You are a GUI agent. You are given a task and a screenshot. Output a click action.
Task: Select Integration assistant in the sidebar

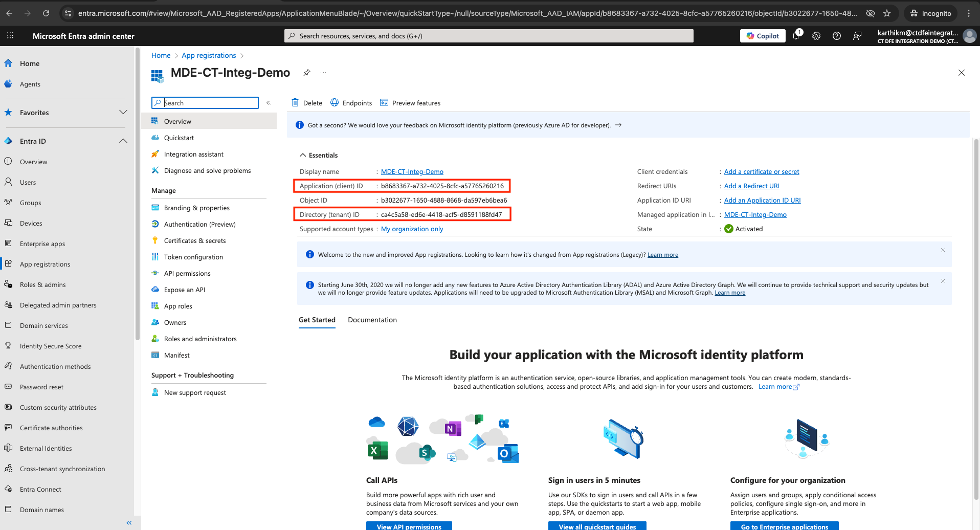pyautogui.click(x=193, y=154)
